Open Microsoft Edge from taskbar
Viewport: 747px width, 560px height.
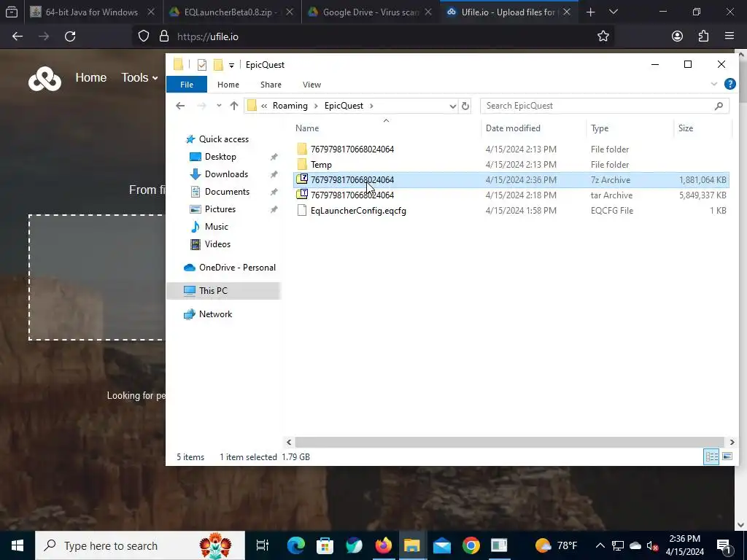pyautogui.click(x=296, y=545)
